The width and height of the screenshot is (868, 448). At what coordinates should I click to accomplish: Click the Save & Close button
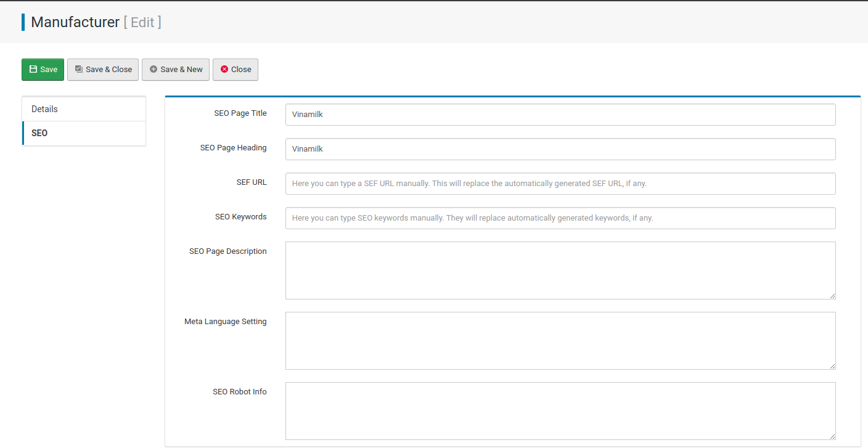103,70
